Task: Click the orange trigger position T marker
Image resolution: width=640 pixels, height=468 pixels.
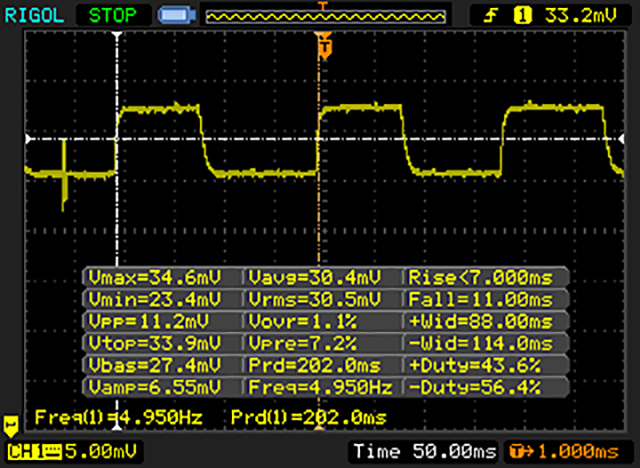Action: click(324, 46)
